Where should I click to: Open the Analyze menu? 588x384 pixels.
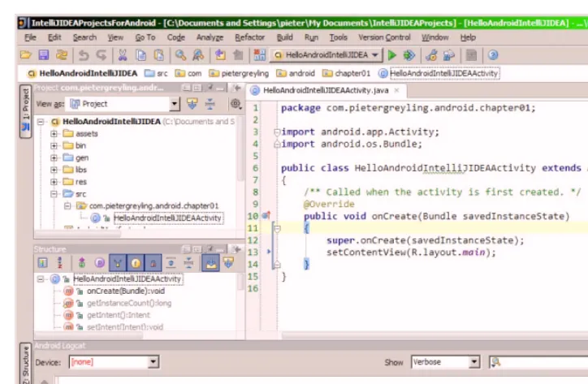(210, 37)
